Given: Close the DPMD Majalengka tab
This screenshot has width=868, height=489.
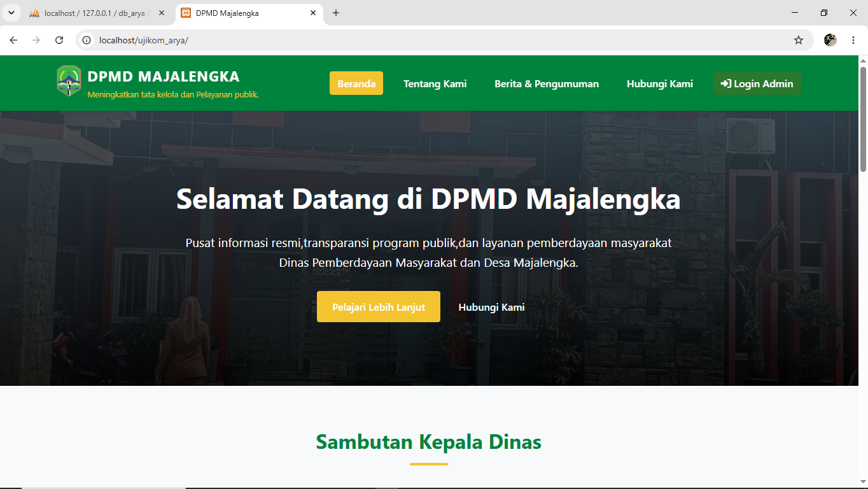Looking at the screenshot, I should point(313,13).
